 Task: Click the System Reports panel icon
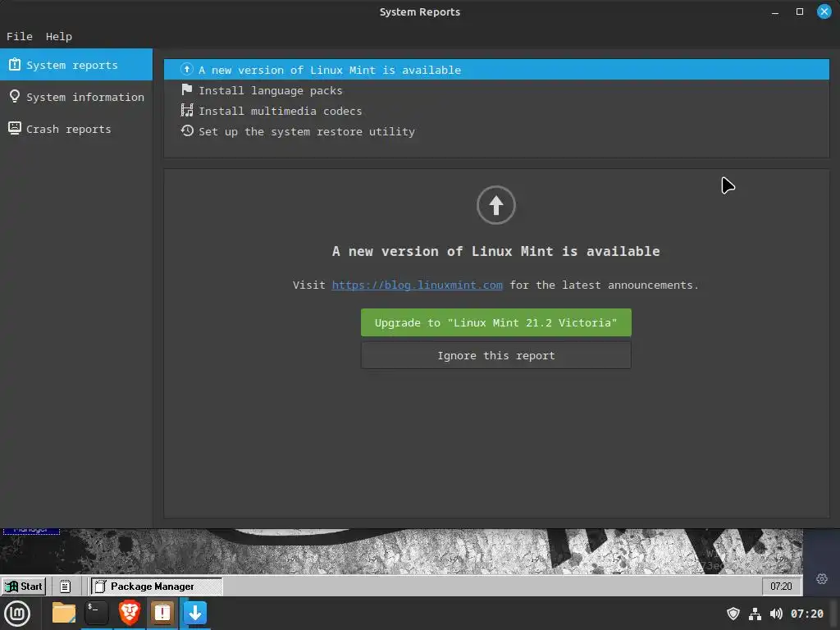[x=162, y=613]
